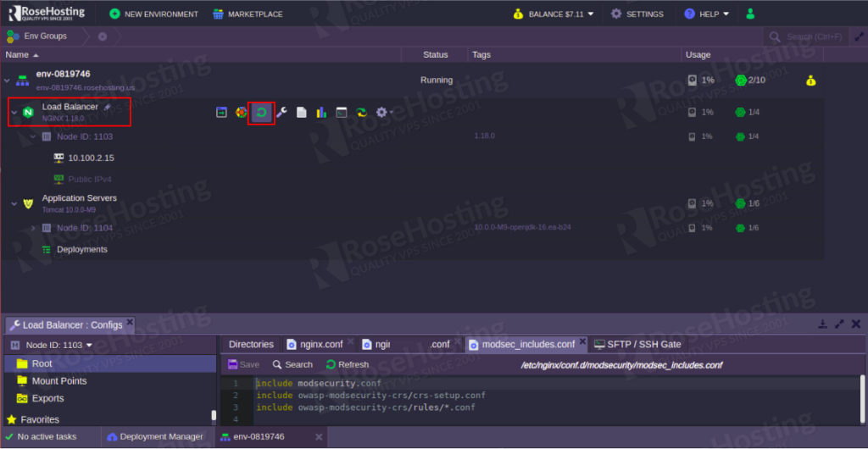Collapse Node ID: 1103 details
Screen dimensions: 868x449
(x=33, y=136)
